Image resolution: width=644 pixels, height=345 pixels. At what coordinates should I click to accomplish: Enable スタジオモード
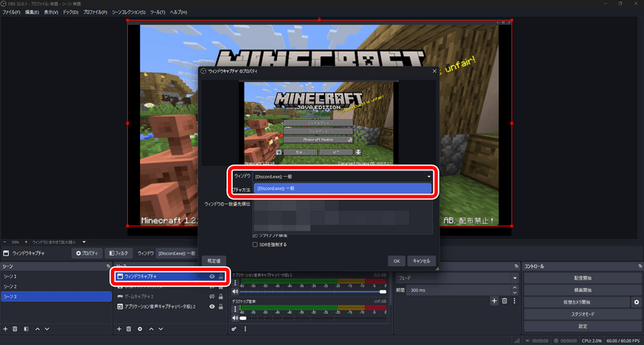[582, 314]
